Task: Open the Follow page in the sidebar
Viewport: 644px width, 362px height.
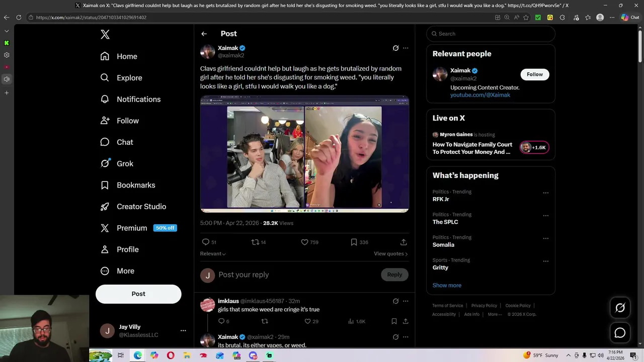Action: 120,121
